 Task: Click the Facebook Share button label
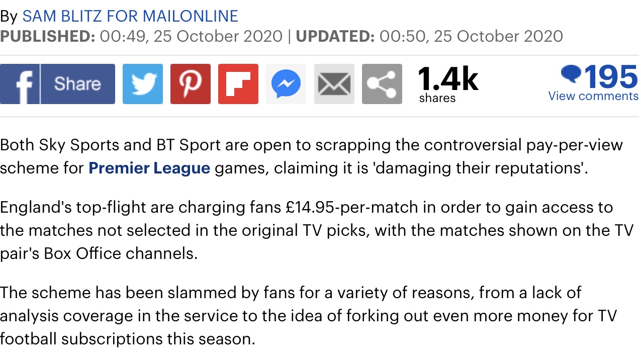(x=77, y=84)
